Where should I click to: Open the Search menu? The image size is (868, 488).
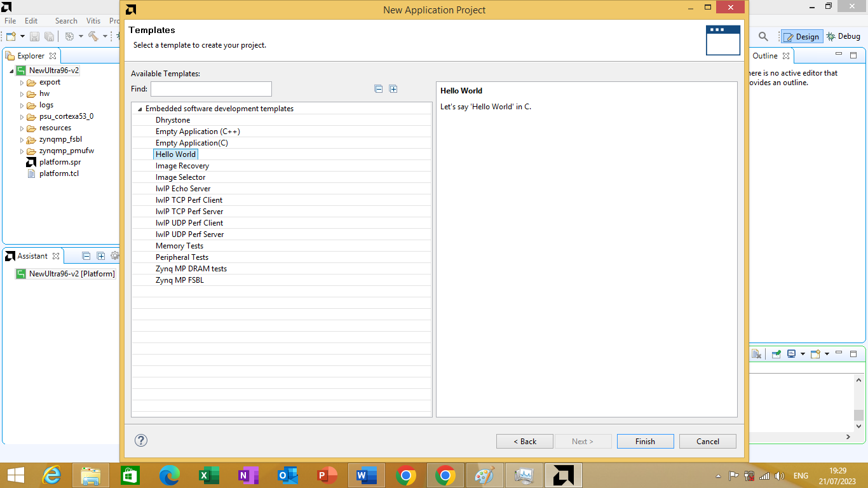pos(66,21)
